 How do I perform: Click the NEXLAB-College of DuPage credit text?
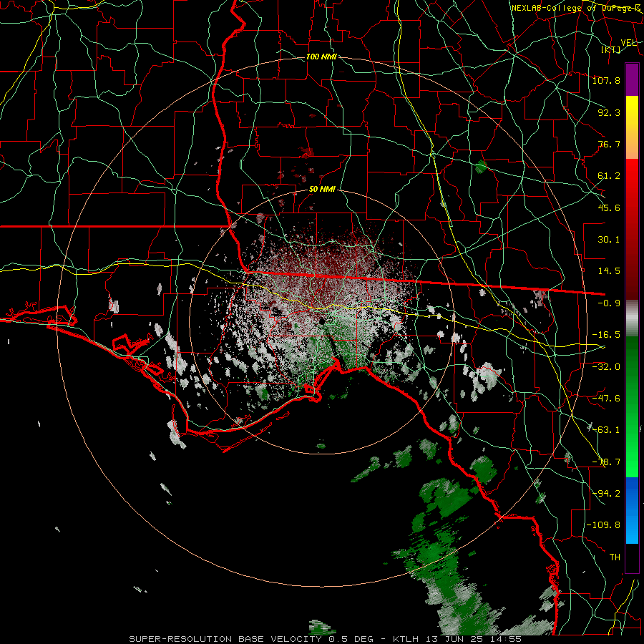(x=576, y=8)
